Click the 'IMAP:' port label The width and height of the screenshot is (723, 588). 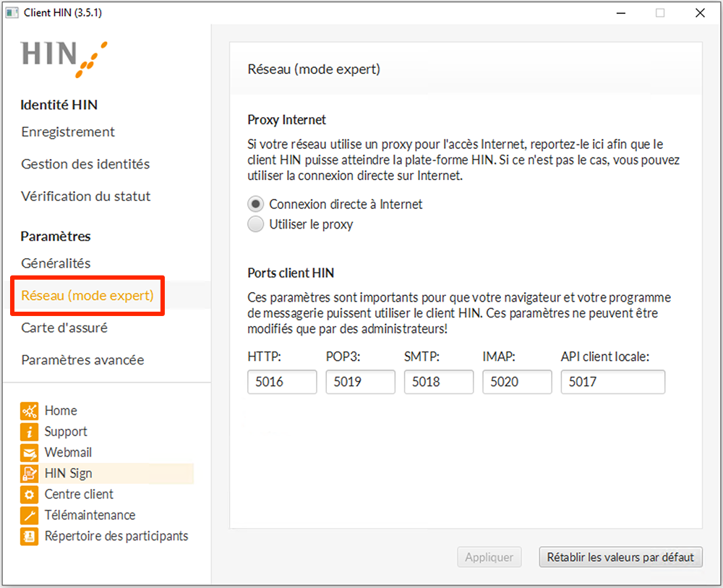coord(499,357)
